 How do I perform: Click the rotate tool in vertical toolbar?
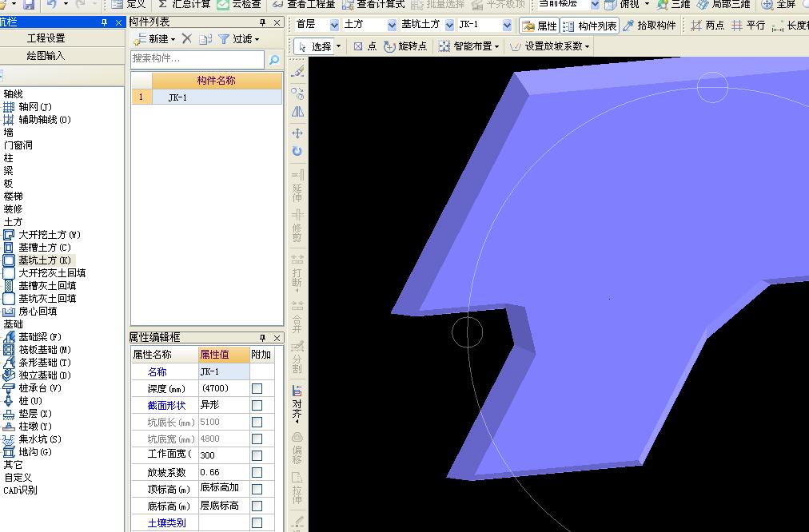[297, 151]
